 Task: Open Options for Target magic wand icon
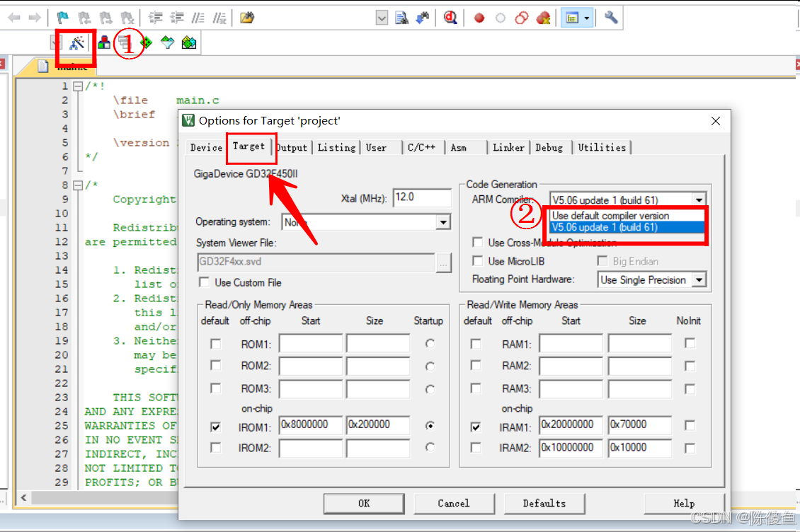77,43
